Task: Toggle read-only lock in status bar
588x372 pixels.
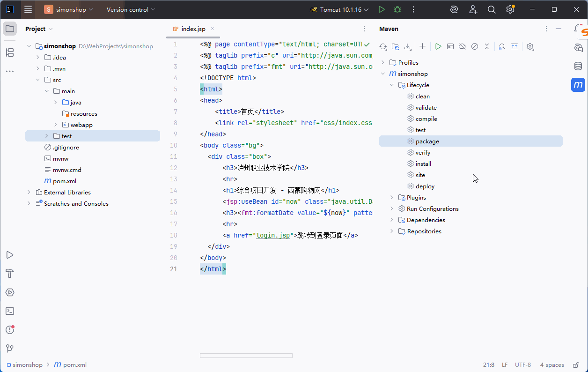Action: coord(575,365)
